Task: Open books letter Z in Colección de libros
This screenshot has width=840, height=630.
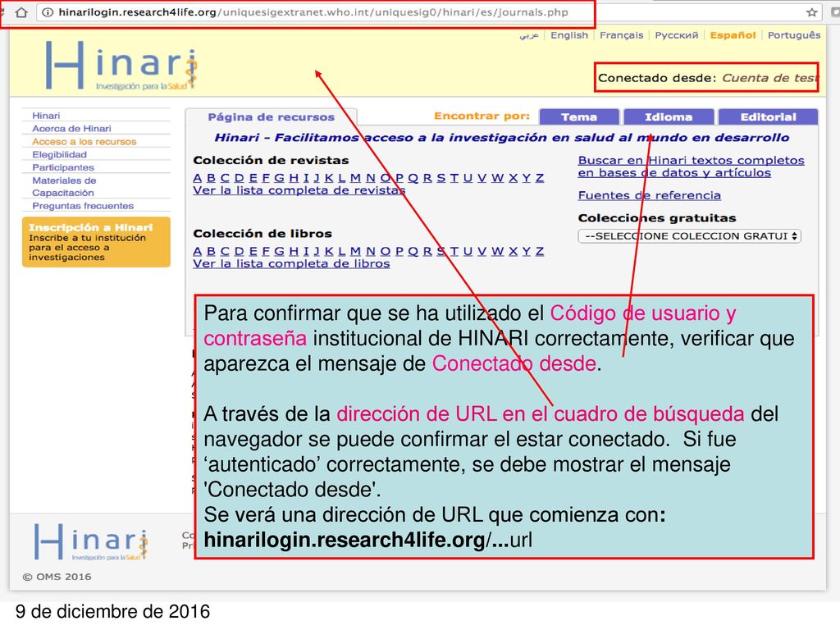Action: coord(540,251)
